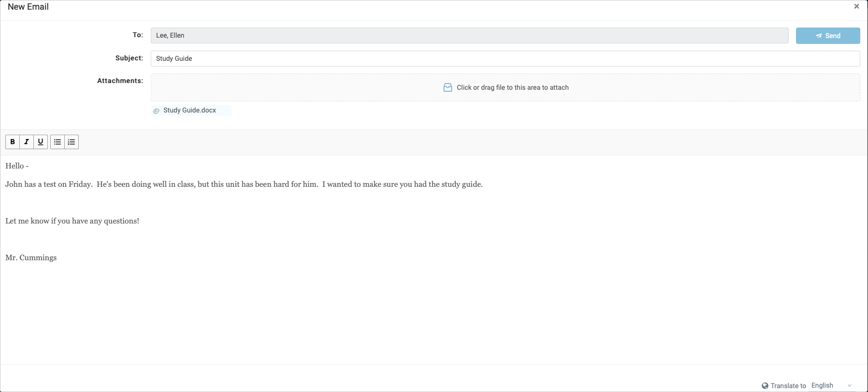This screenshot has width=868, height=392.
Task: Click the 'Let me know' line
Action: 72,221
